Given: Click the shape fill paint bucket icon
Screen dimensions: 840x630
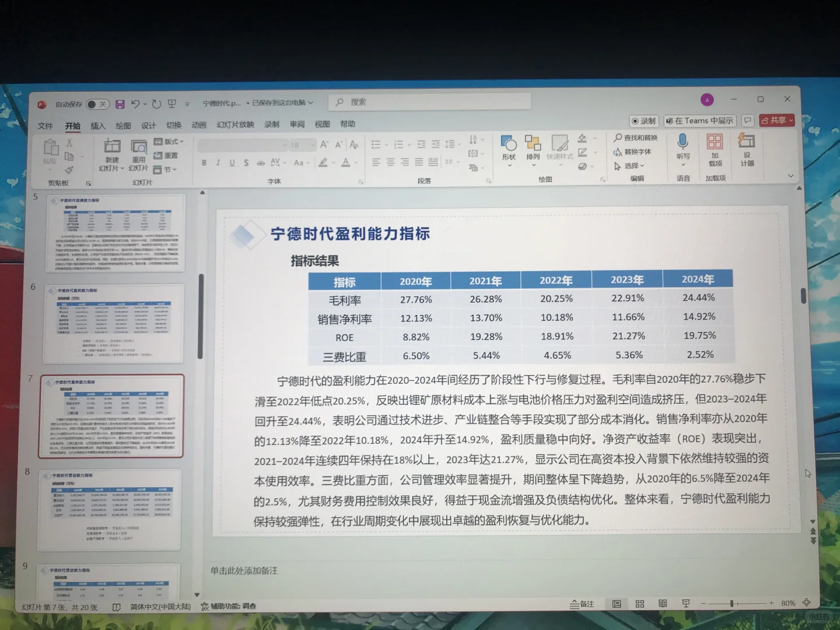Looking at the screenshot, I should pos(582,138).
